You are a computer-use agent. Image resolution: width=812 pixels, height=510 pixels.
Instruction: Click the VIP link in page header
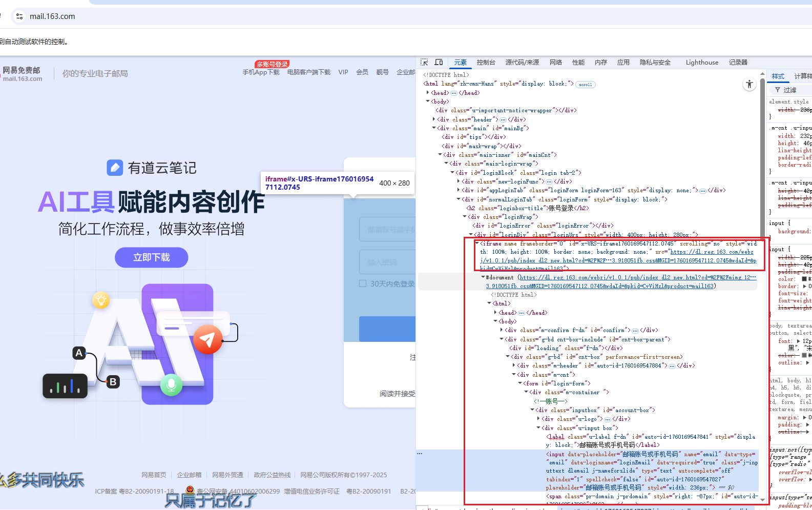point(343,72)
